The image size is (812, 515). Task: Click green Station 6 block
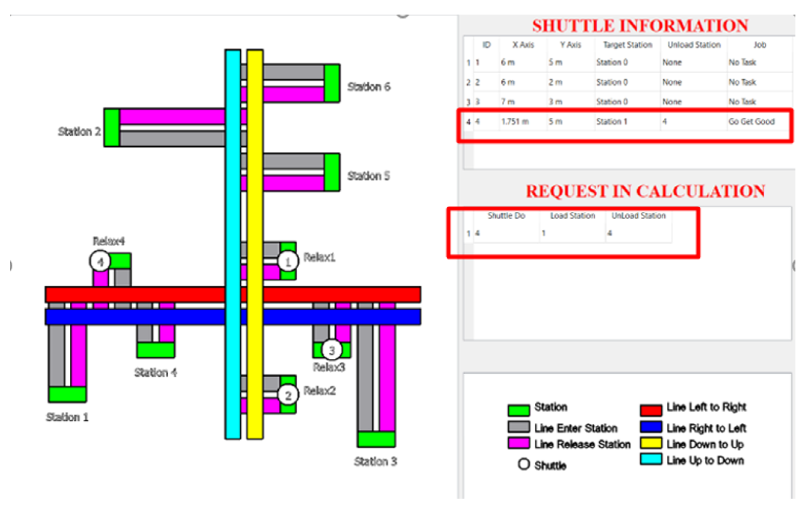pyautogui.click(x=332, y=83)
